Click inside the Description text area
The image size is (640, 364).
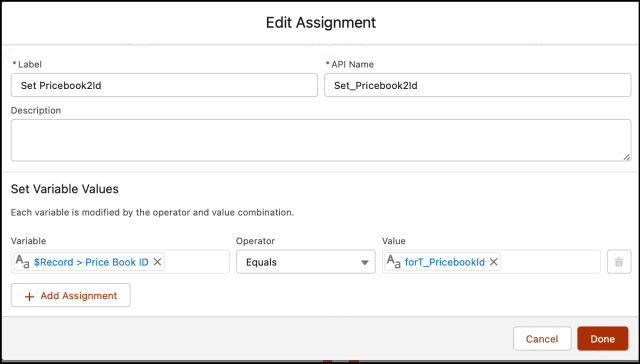click(x=321, y=140)
